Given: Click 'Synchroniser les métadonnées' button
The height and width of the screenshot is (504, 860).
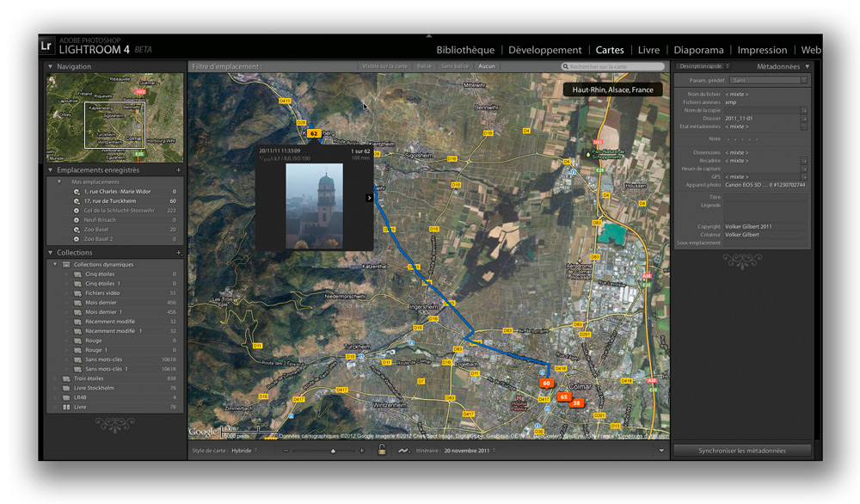Looking at the screenshot, I should point(742,451).
